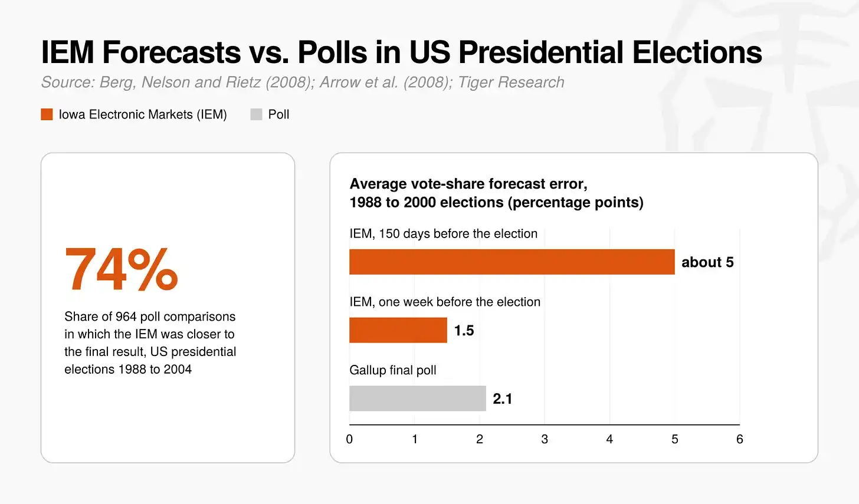Click the IEM 150 days orange bar
The height and width of the screenshot is (504, 859).
pyautogui.click(x=512, y=262)
